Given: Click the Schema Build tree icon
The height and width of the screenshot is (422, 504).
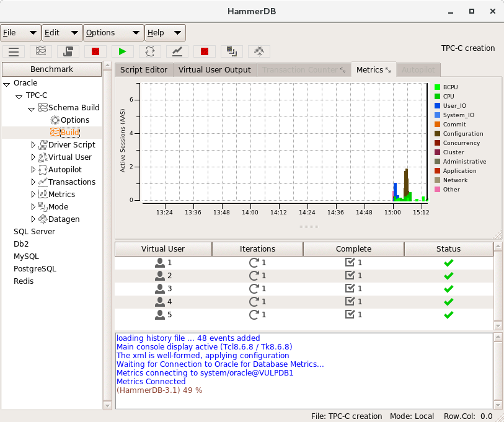Looking at the screenshot, I should click(42, 108).
